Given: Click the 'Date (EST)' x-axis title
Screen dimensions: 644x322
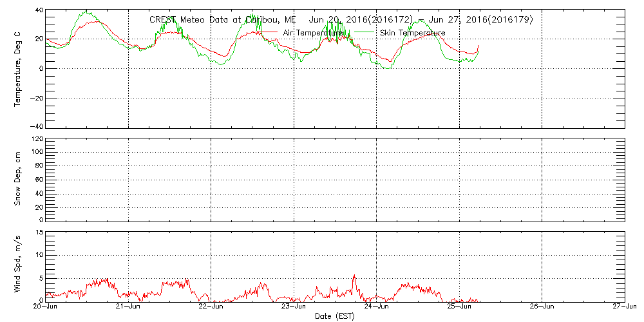Looking at the screenshot, I should (x=335, y=316).
